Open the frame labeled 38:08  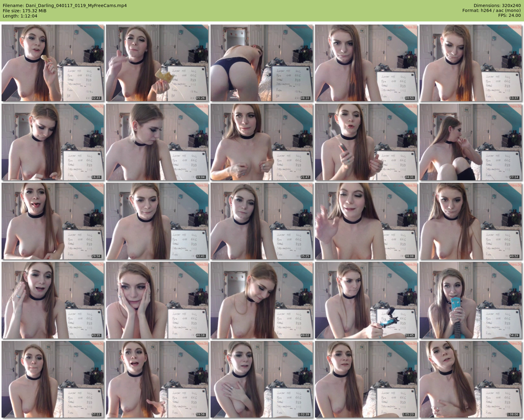click(366, 221)
